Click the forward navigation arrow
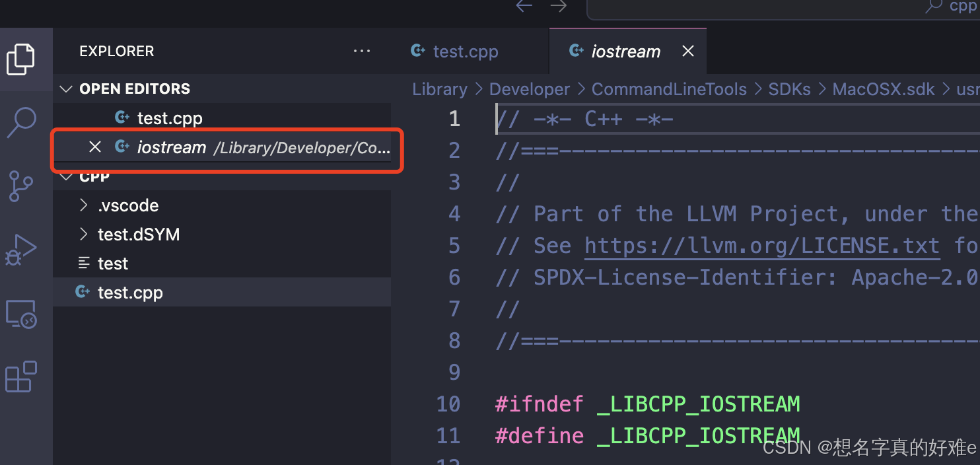The width and height of the screenshot is (980, 465). (x=558, y=6)
